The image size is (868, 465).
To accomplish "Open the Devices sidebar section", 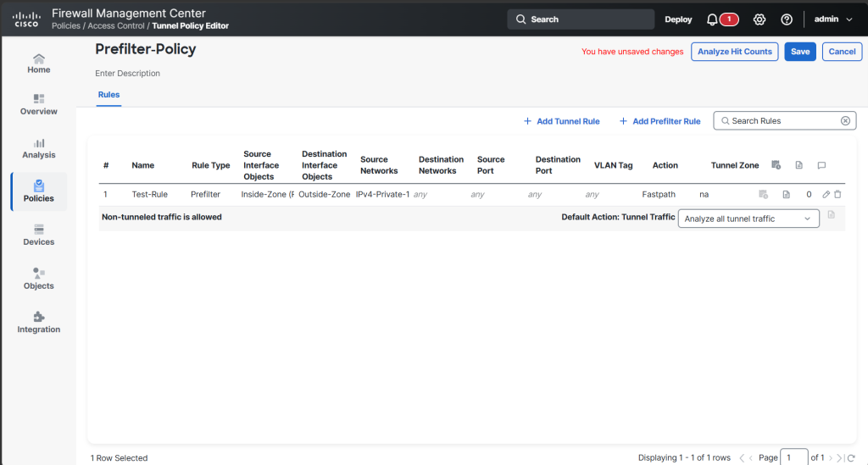I will [x=39, y=235].
